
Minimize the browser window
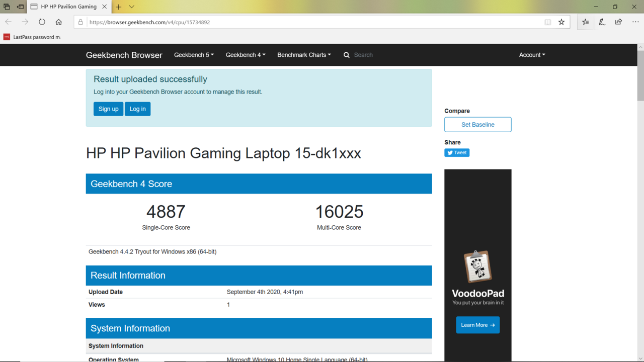(x=596, y=7)
